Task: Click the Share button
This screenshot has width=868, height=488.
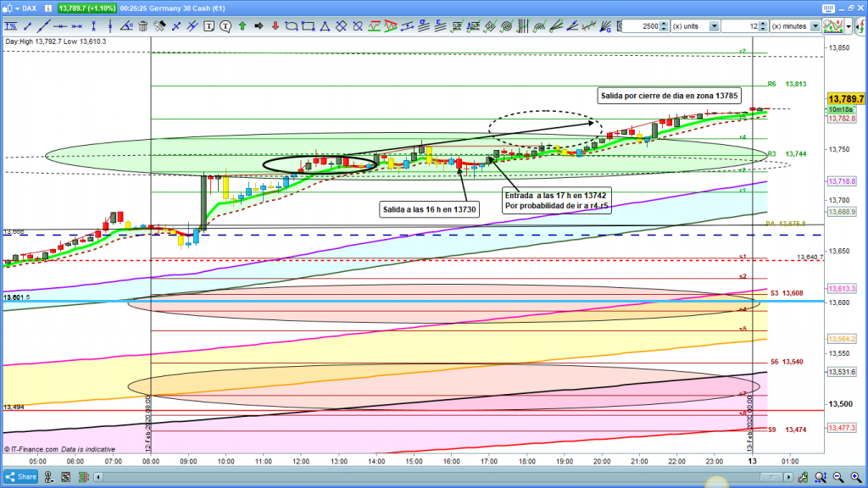Action: coord(19,477)
